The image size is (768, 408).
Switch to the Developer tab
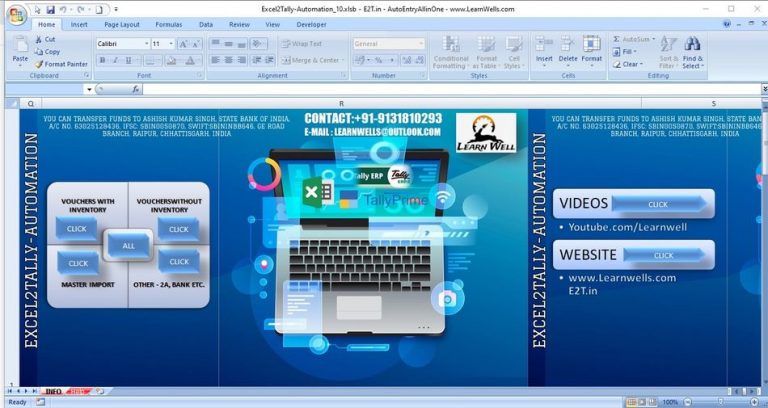pos(311,24)
